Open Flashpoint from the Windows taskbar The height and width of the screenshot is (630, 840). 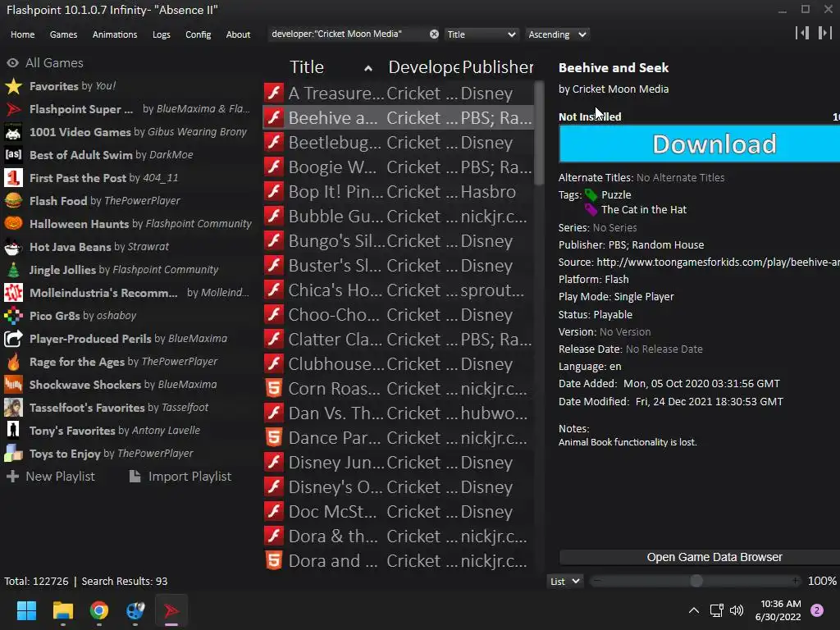tap(171, 610)
